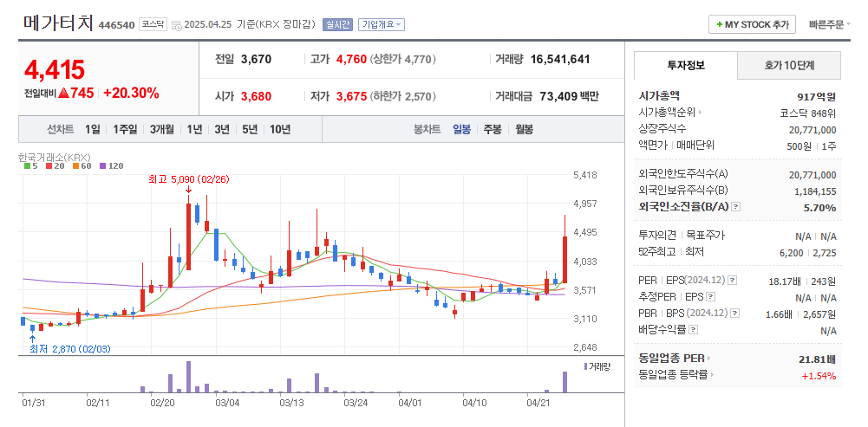Click the 동일업종 PER link

tap(671, 359)
